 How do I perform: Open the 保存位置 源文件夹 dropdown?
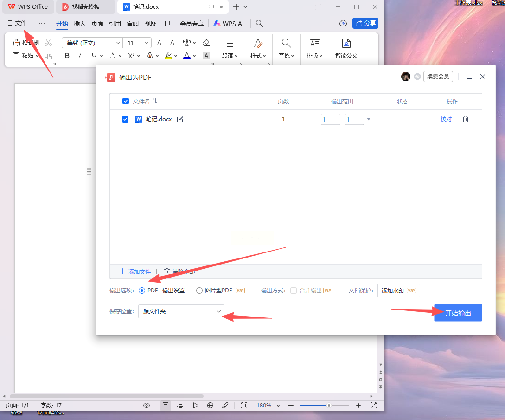tap(181, 311)
